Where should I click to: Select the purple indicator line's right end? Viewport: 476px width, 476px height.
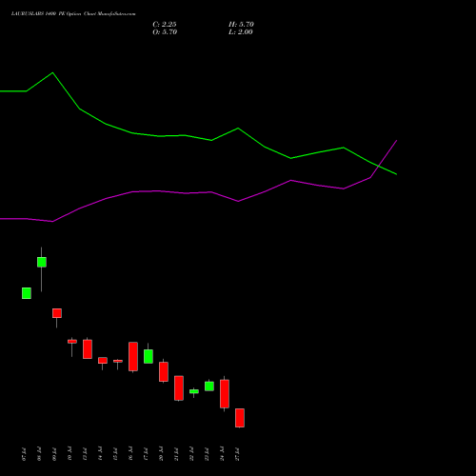(x=397, y=140)
